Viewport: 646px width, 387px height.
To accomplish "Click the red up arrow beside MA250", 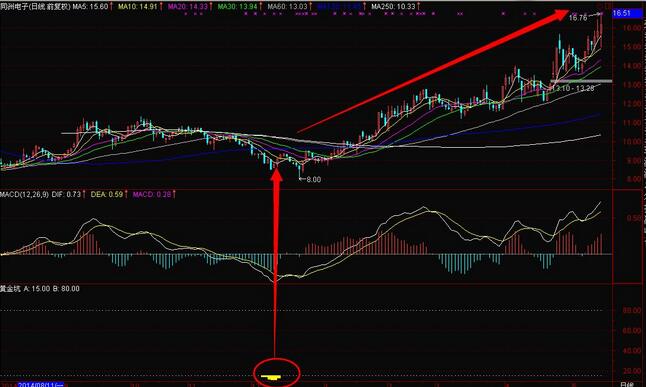I will (x=418, y=7).
